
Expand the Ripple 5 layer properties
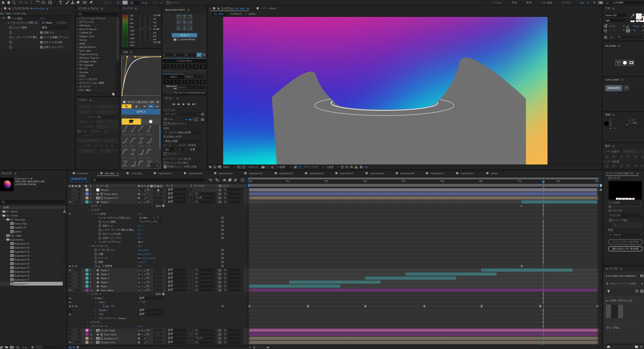tap(84, 270)
